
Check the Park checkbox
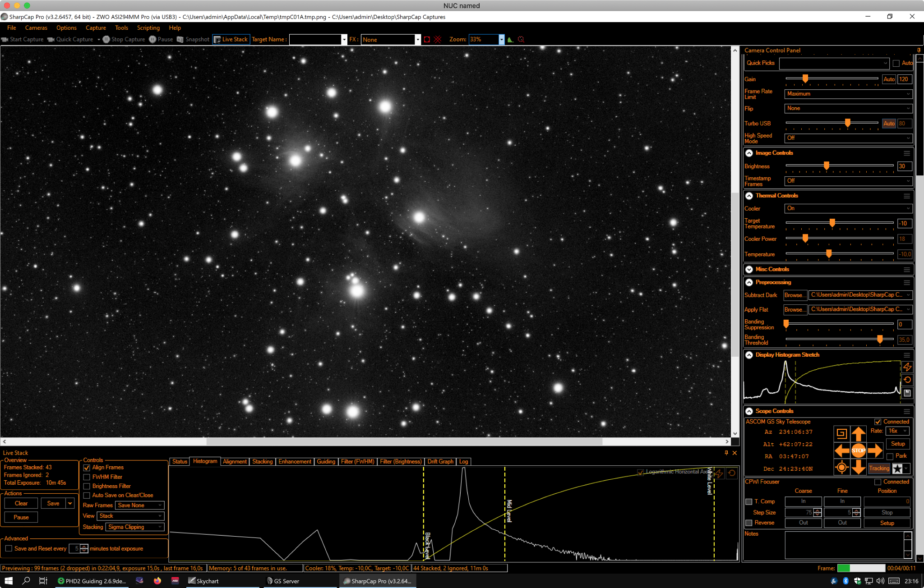[890, 456]
